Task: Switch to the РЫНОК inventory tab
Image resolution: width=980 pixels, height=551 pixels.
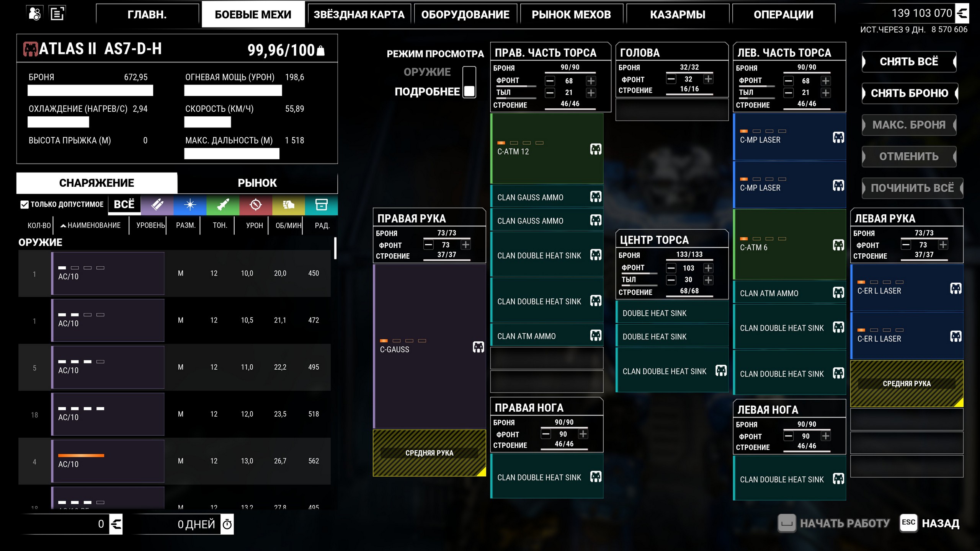Action: (x=257, y=183)
